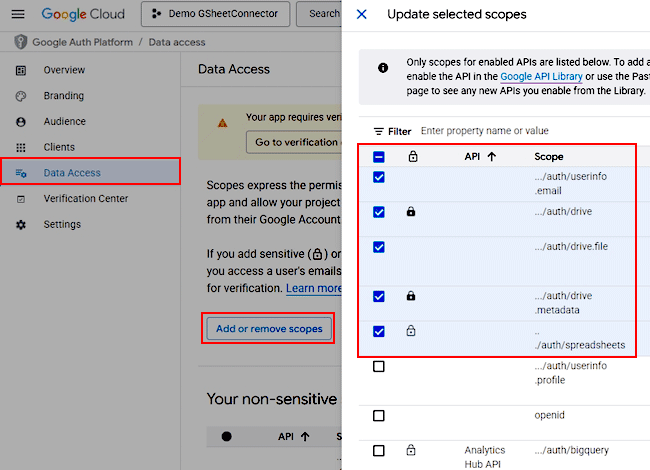
Task: Click the Add or remove scopes button
Action: pyautogui.click(x=268, y=329)
